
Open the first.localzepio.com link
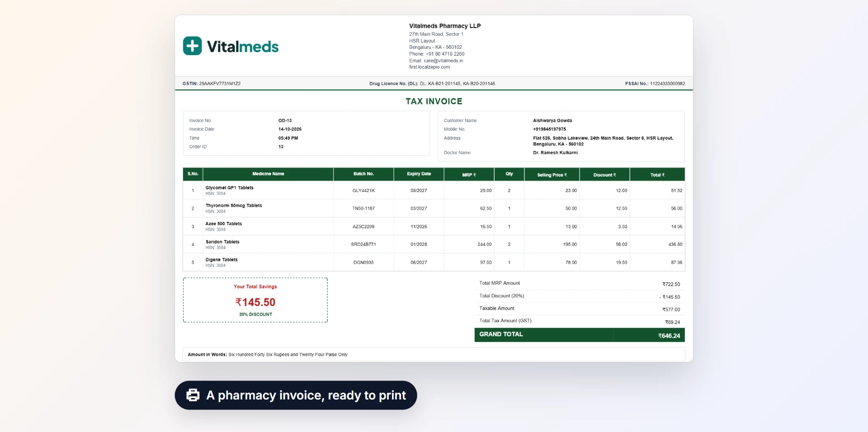tap(429, 67)
